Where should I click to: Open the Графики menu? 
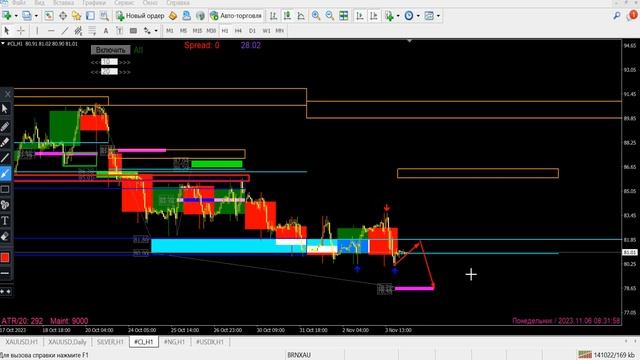pyautogui.click(x=94, y=2)
